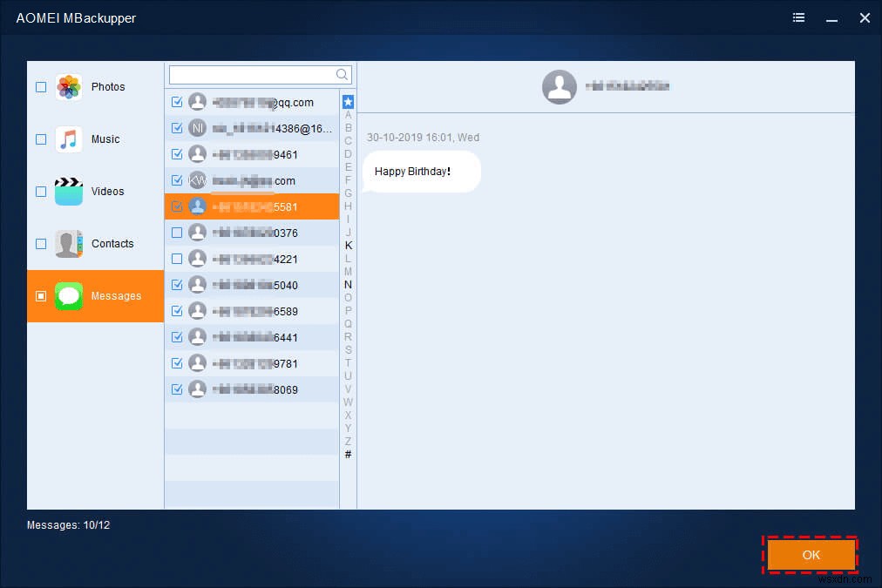Click the contact avatar in conversation header

[x=560, y=86]
